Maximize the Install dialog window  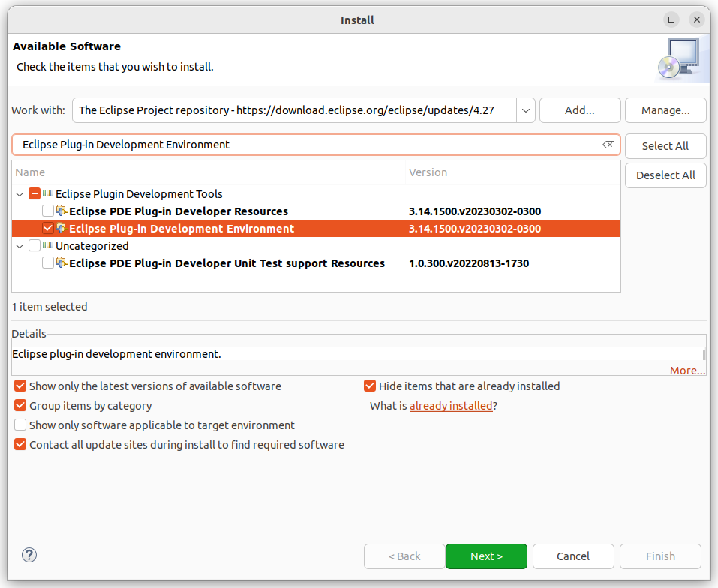671,19
